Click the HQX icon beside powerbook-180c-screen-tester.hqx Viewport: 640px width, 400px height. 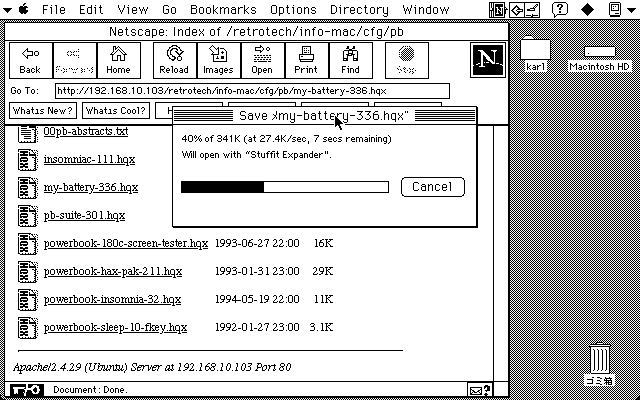pos(27,244)
